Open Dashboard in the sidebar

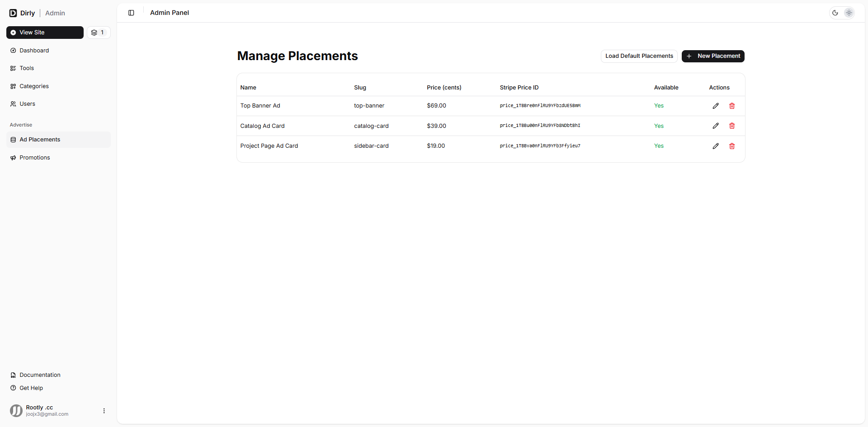(34, 51)
